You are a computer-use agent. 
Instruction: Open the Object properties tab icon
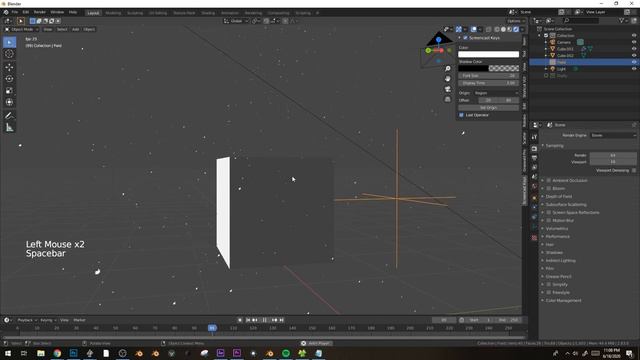[x=534, y=198]
